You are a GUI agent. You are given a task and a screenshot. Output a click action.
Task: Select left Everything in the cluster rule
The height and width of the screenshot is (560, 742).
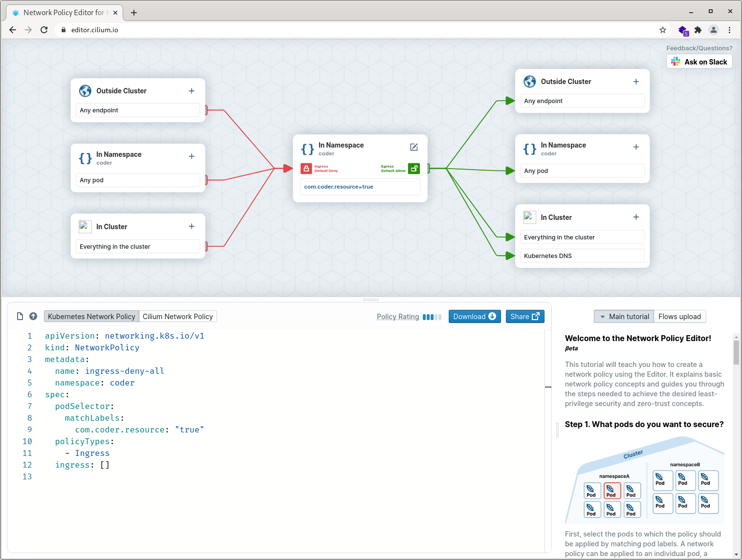(x=138, y=246)
